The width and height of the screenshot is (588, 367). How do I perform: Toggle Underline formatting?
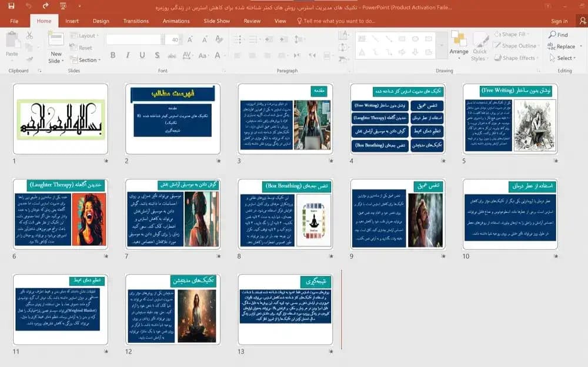142,55
